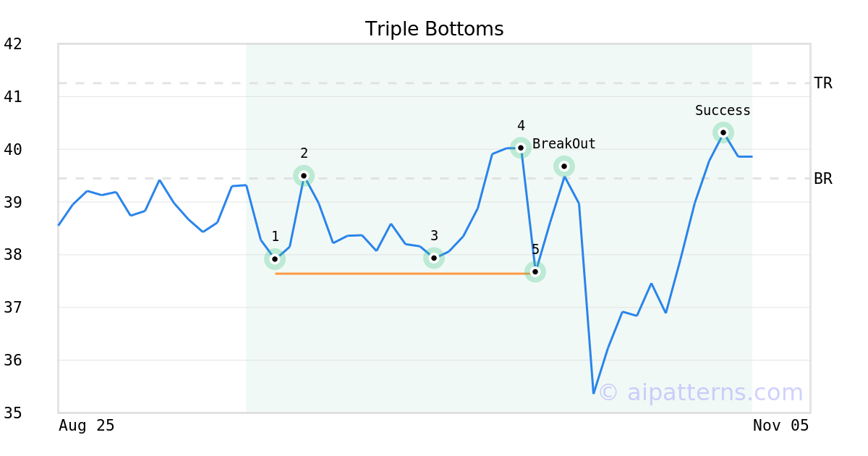Select the BreakOut point marker

564,166
